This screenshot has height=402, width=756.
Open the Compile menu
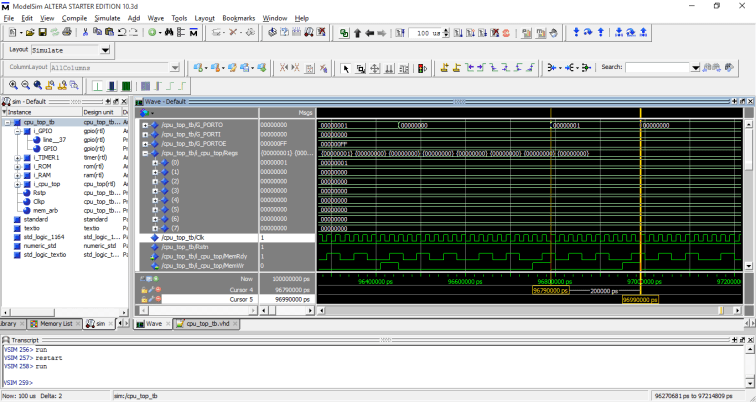(x=74, y=18)
